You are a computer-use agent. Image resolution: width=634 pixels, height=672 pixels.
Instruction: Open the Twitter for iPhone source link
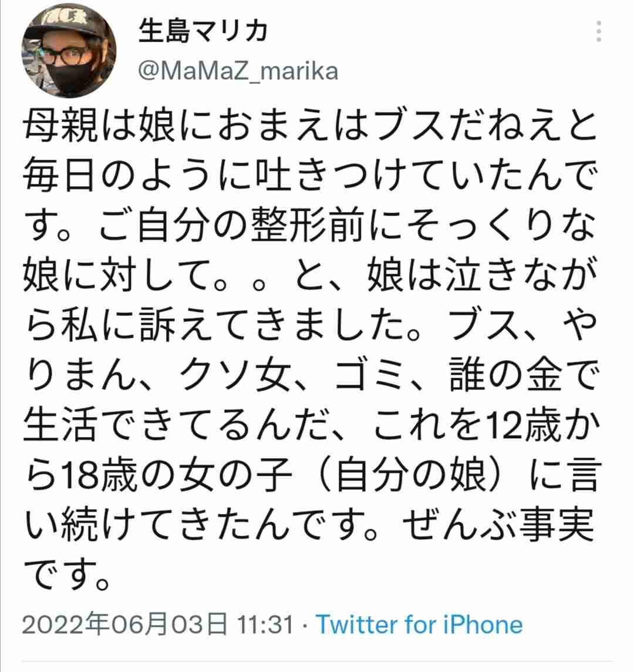point(419,624)
